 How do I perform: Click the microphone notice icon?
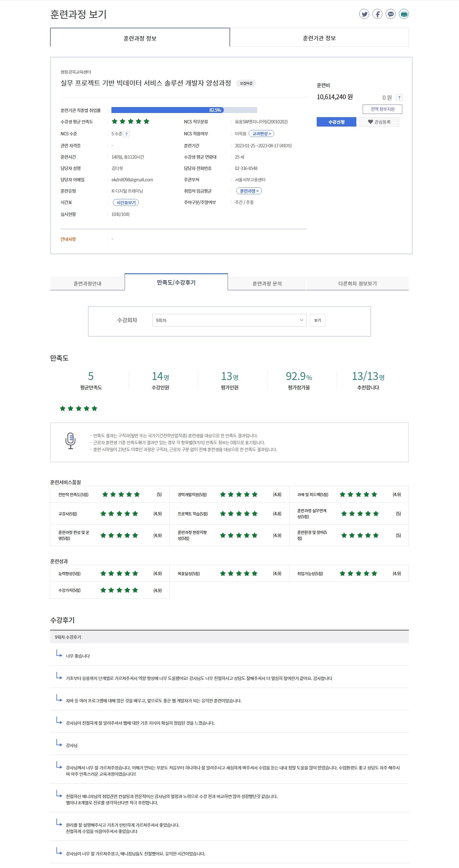(x=71, y=441)
